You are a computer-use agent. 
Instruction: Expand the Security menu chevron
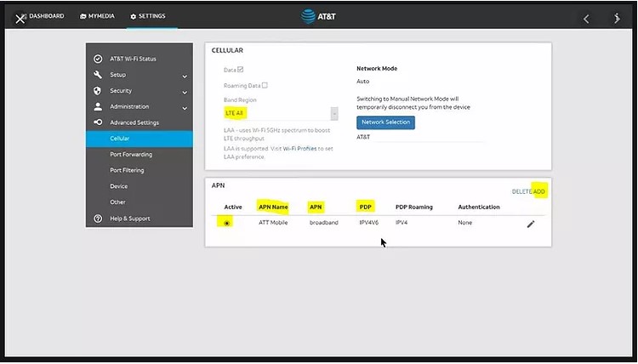[x=185, y=93]
